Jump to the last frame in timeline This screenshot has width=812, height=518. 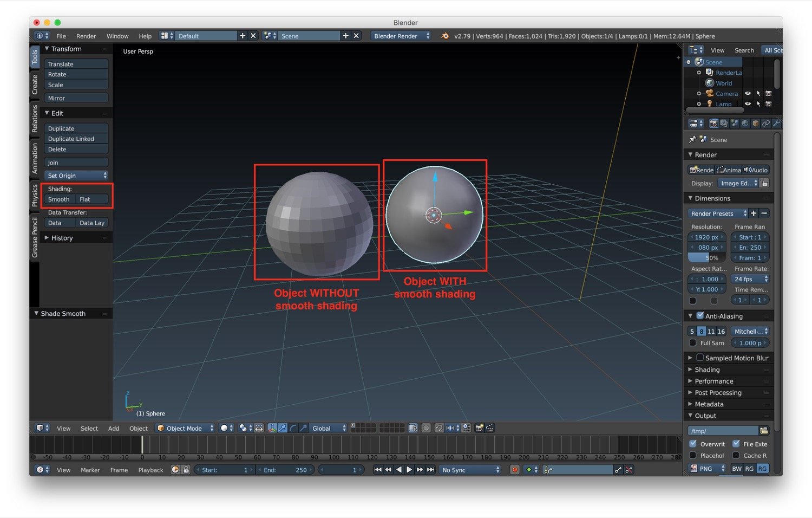(x=430, y=470)
